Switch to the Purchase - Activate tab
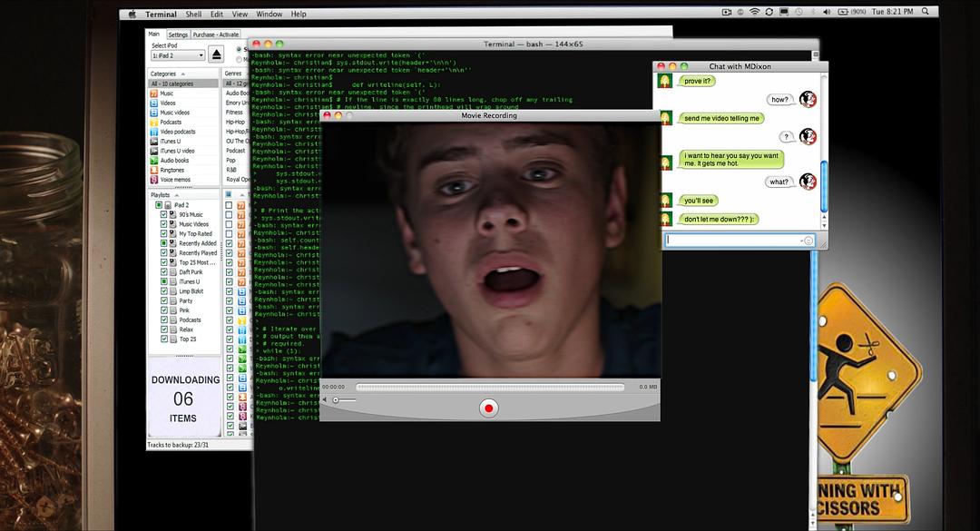This screenshot has width=980, height=531. tap(216, 35)
